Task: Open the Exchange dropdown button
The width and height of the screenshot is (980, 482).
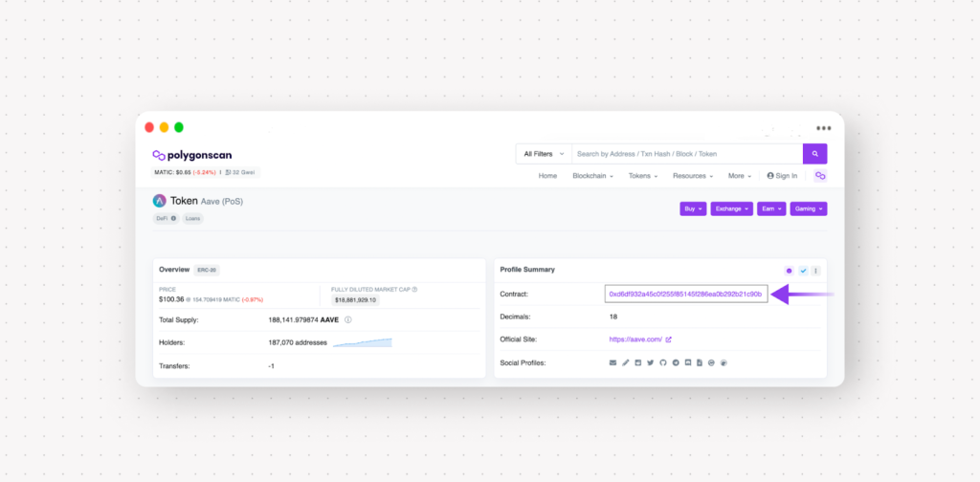Action: tap(731, 209)
